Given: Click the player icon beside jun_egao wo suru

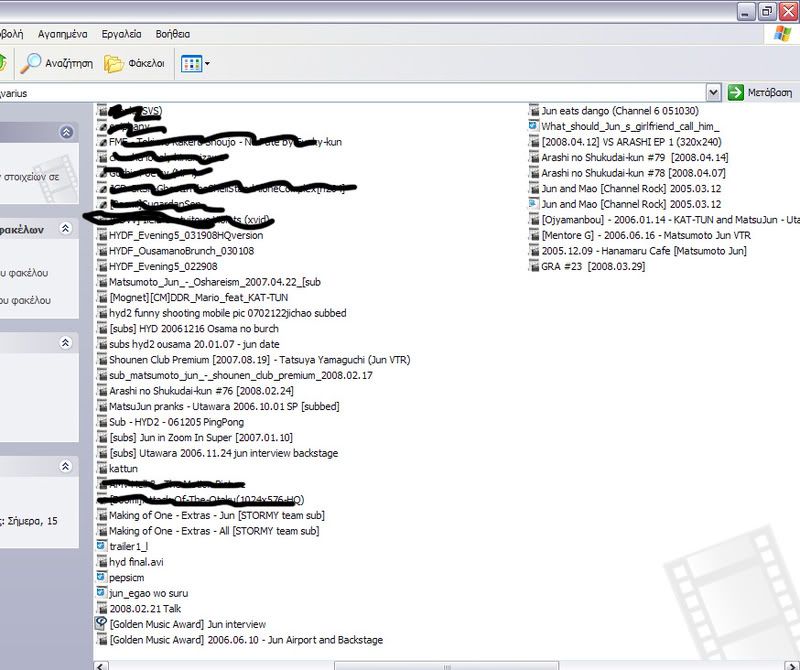Looking at the screenshot, I should [x=100, y=591].
